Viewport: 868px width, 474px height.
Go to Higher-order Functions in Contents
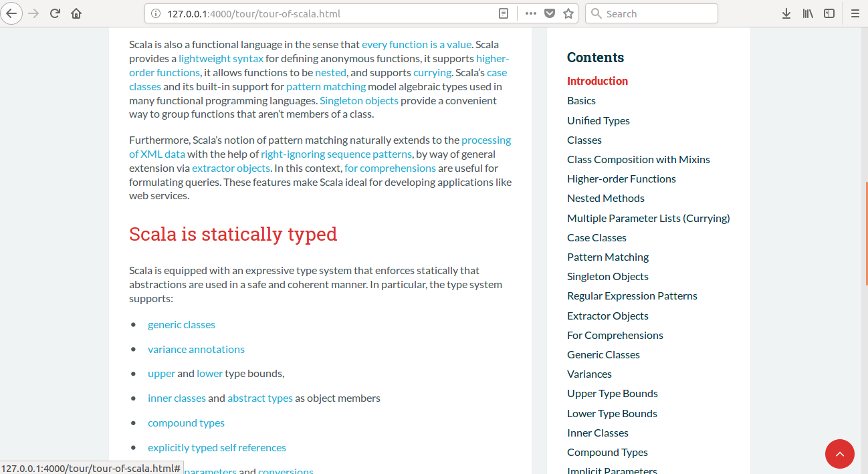point(621,179)
